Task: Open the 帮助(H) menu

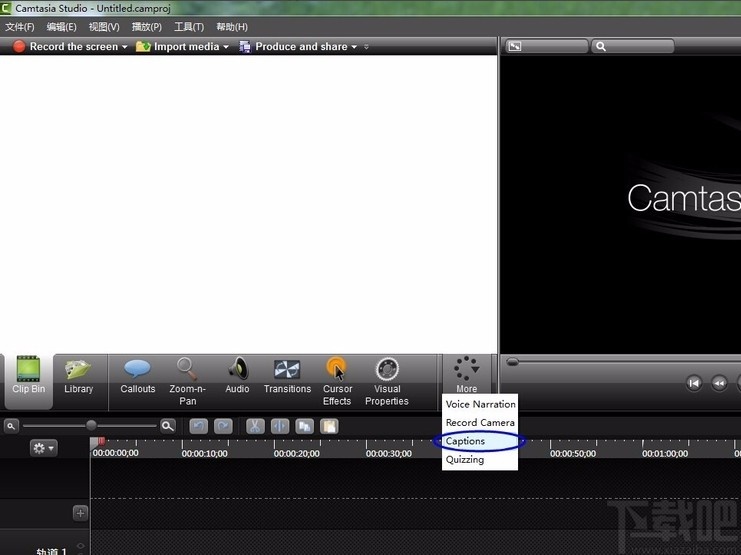Action: coord(232,27)
